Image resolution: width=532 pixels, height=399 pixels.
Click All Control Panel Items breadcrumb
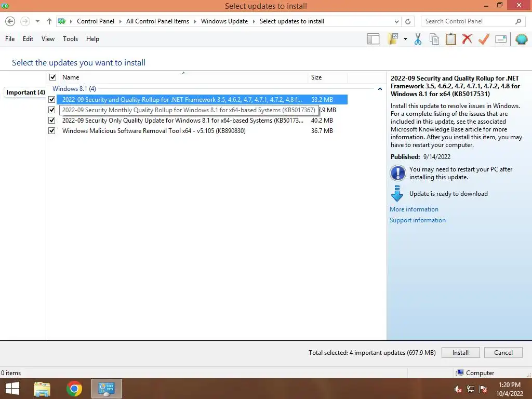coord(157,21)
